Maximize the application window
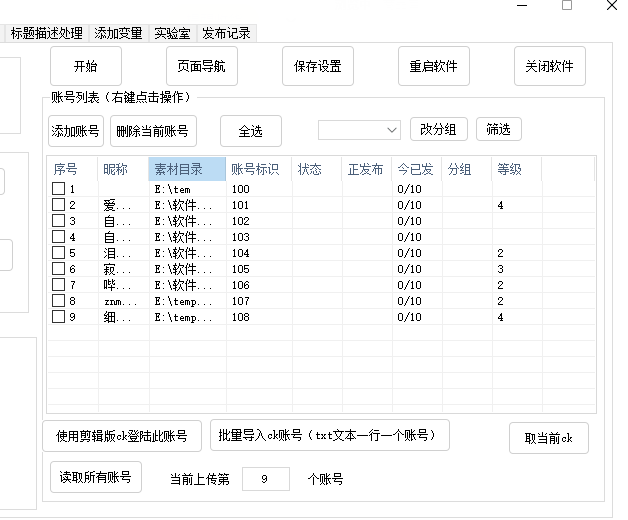The width and height of the screenshot is (628, 520). [x=567, y=6]
